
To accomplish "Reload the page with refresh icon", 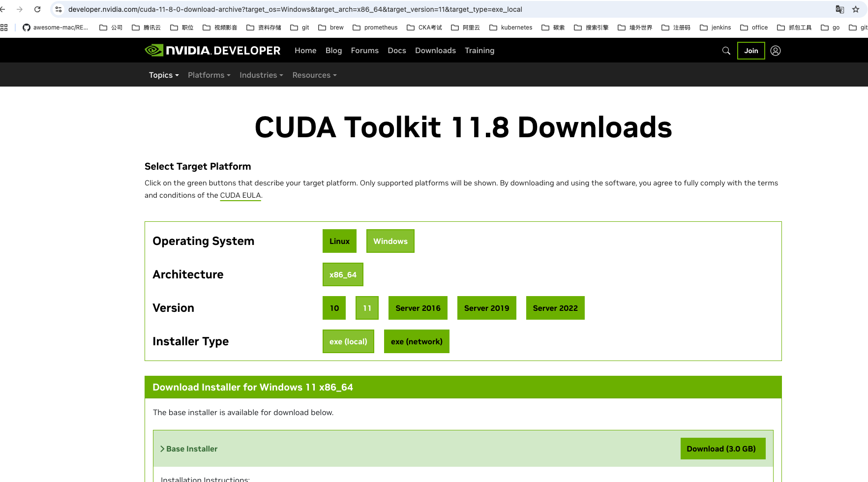I will click(37, 9).
